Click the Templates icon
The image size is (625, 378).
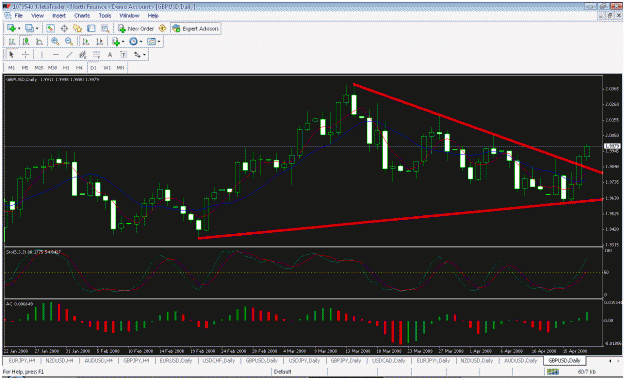(x=151, y=41)
